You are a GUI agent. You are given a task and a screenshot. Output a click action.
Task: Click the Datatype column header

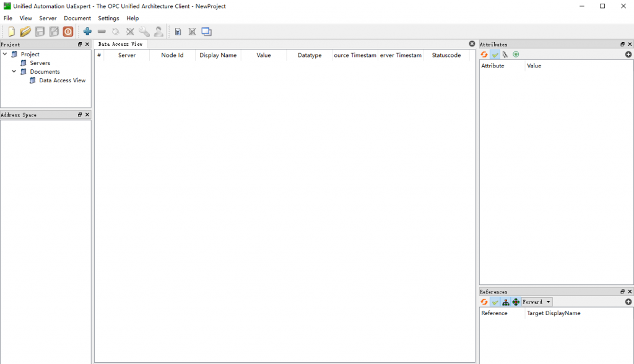[x=310, y=56]
